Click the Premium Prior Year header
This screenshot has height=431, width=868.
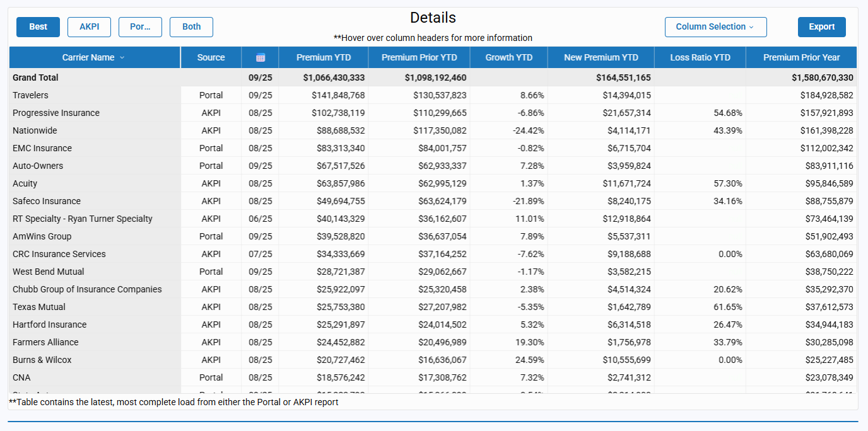[x=801, y=57]
